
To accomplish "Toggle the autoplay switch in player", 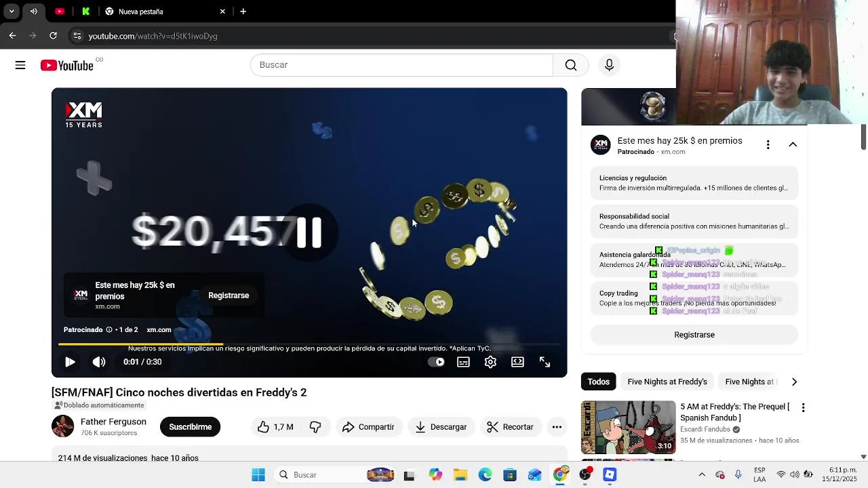I will (436, 362).
